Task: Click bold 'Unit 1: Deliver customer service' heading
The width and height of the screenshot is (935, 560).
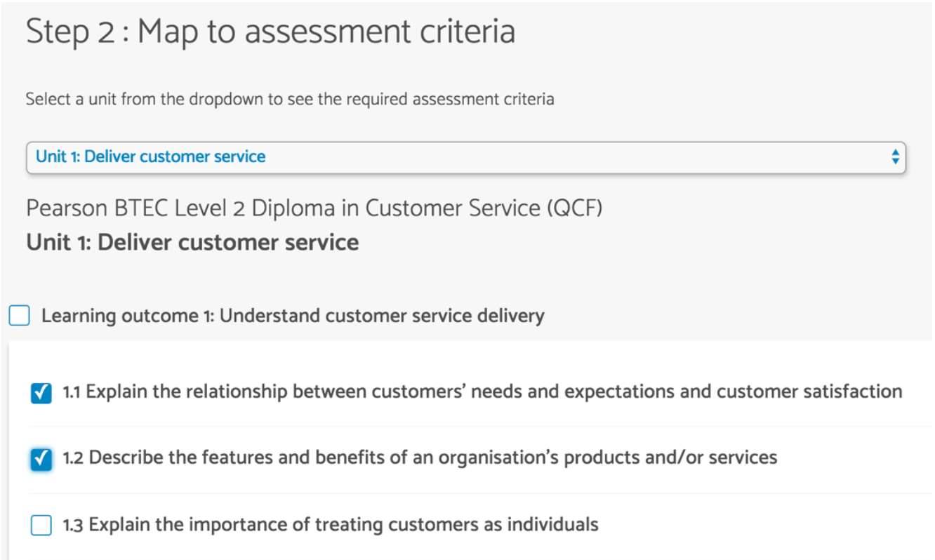Action: [192, 242]
